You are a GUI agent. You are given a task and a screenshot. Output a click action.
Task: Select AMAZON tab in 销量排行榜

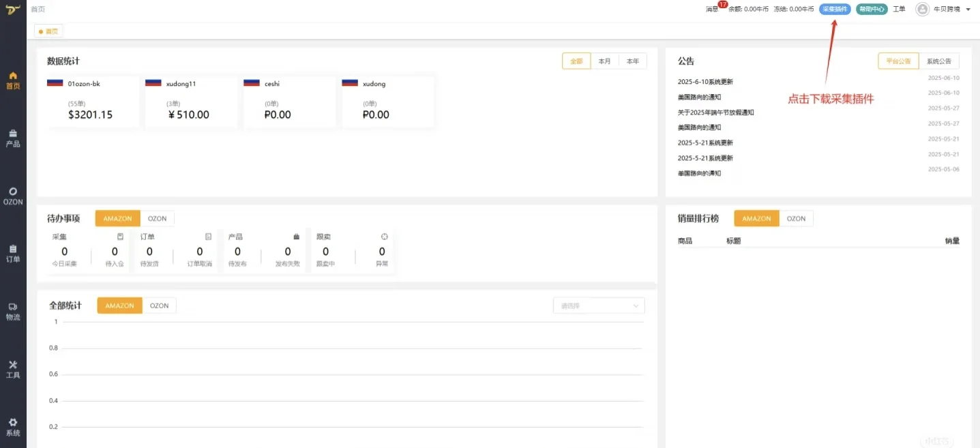756,218
